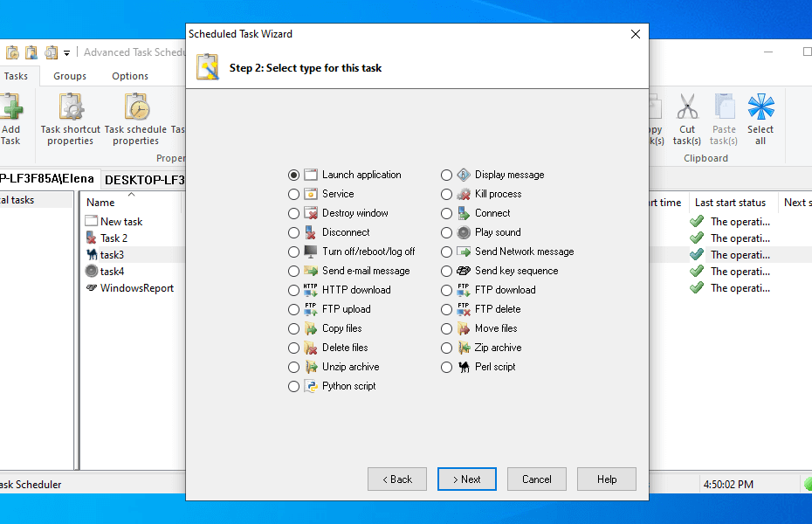Switch to the Groups ribbon tab
Viewport: 812px width, 524px height.
point(70,76)
